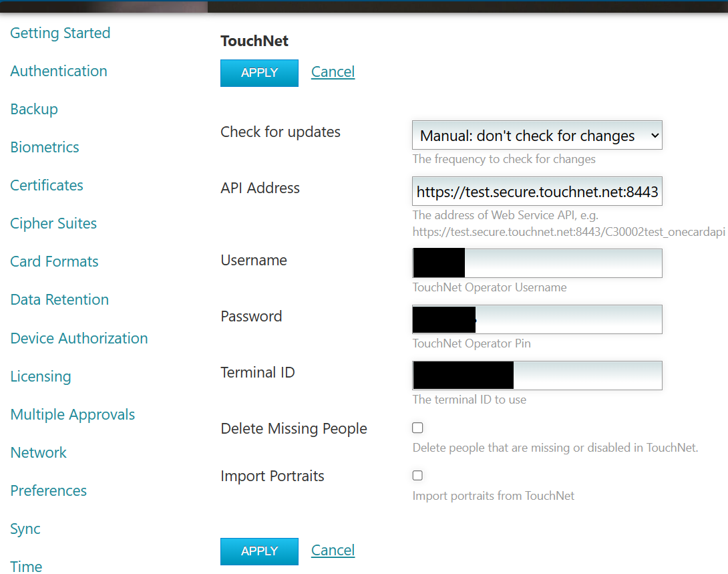Open the Getting Started settings page
Viewport: 728px width, 574px height.
60,33
